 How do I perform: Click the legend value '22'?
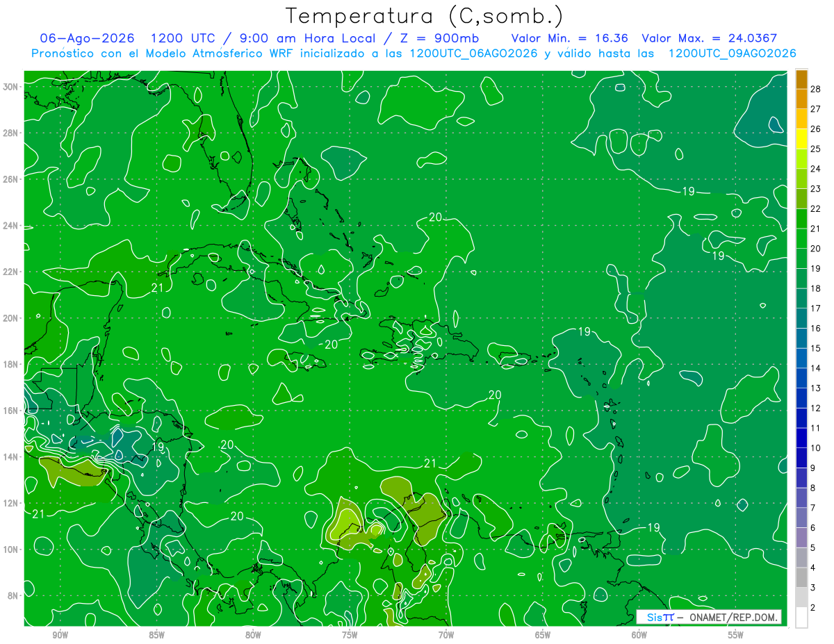click(x=816, y=208)
